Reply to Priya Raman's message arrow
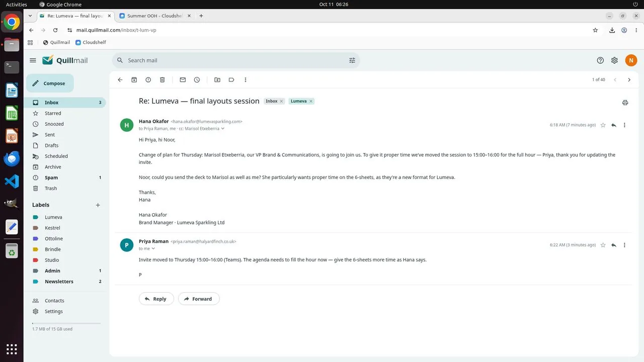 point(614,245)
